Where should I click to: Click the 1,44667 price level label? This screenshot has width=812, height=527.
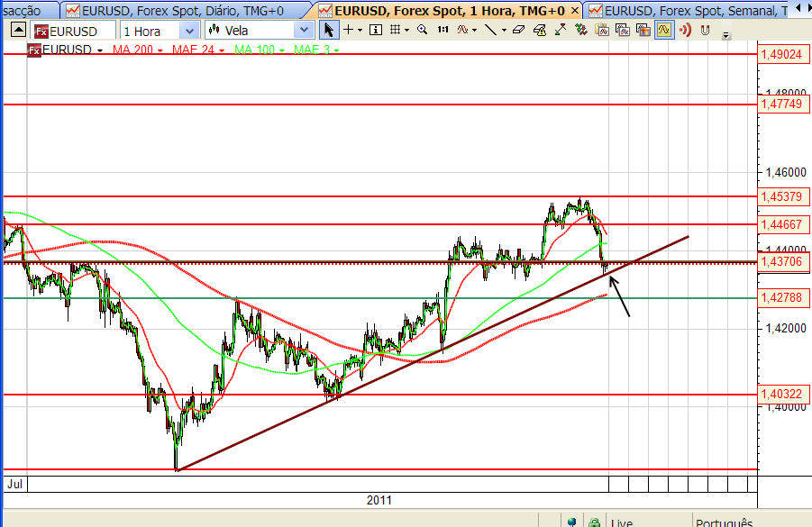(782, 224)
